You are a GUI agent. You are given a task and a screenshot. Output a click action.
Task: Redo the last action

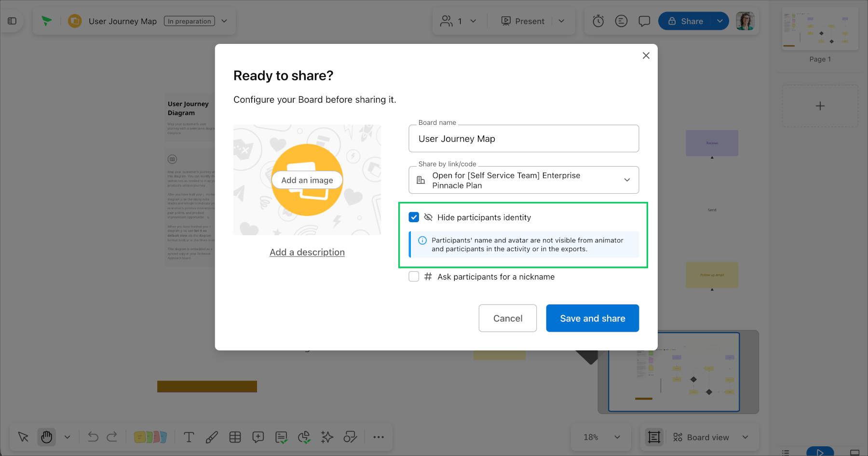point(112,437)
